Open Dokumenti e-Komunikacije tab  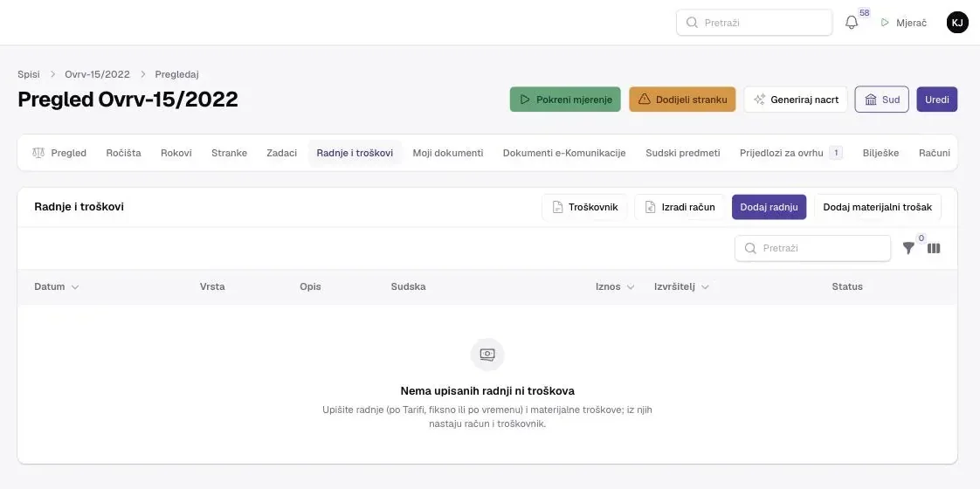(x=564, y=153)
